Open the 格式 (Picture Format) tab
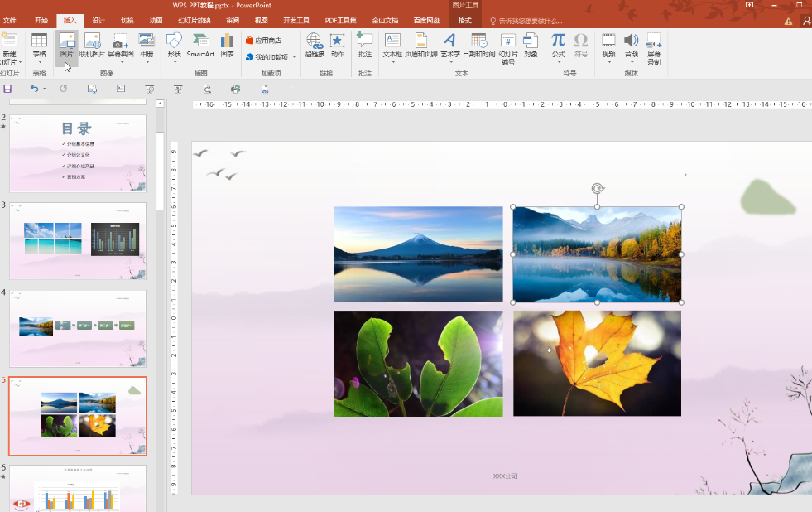812x512 pixels. coord(465,21)
